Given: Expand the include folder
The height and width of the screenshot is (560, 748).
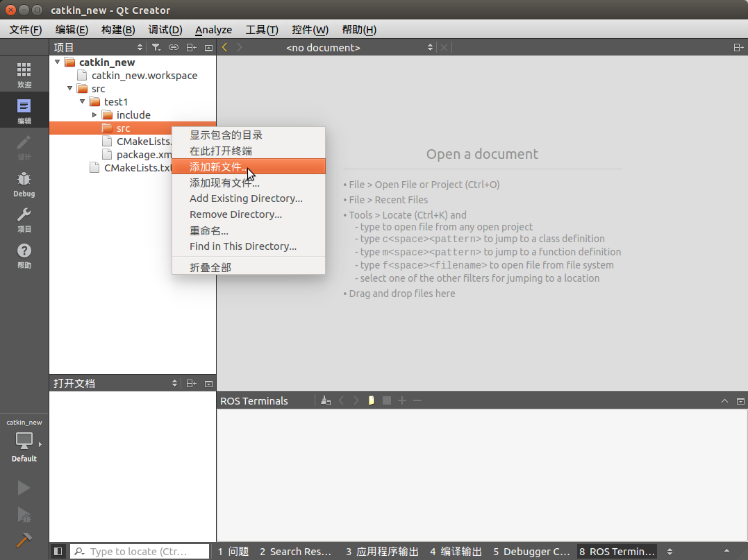Looking at the screenshot, I should [x=94, y=115].
